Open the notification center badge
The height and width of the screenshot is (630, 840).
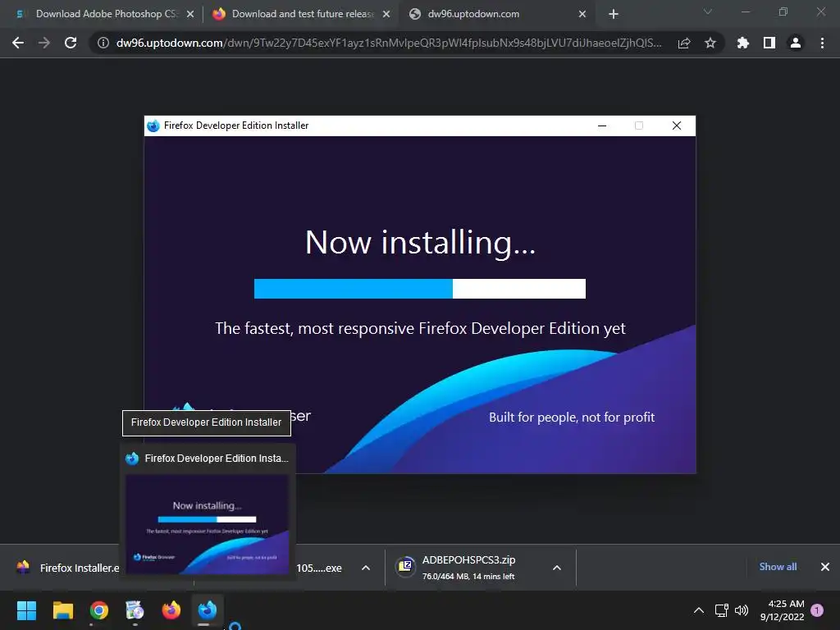point(817,610)
